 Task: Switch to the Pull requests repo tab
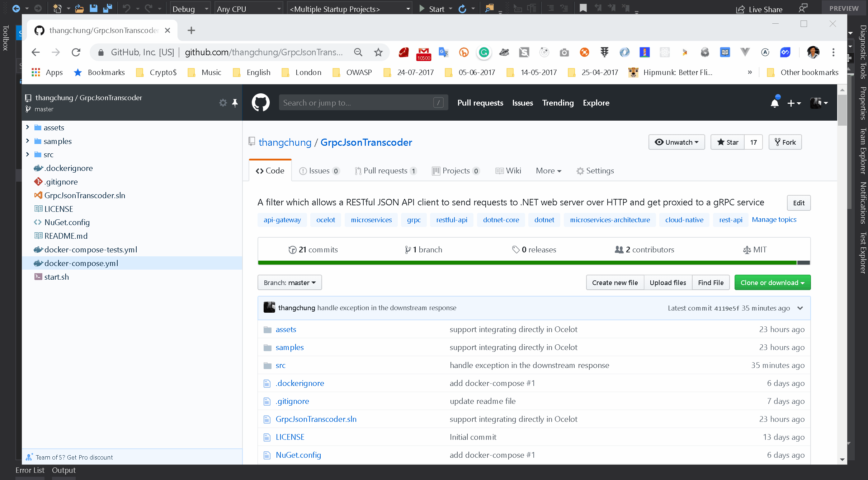point(385,171)
